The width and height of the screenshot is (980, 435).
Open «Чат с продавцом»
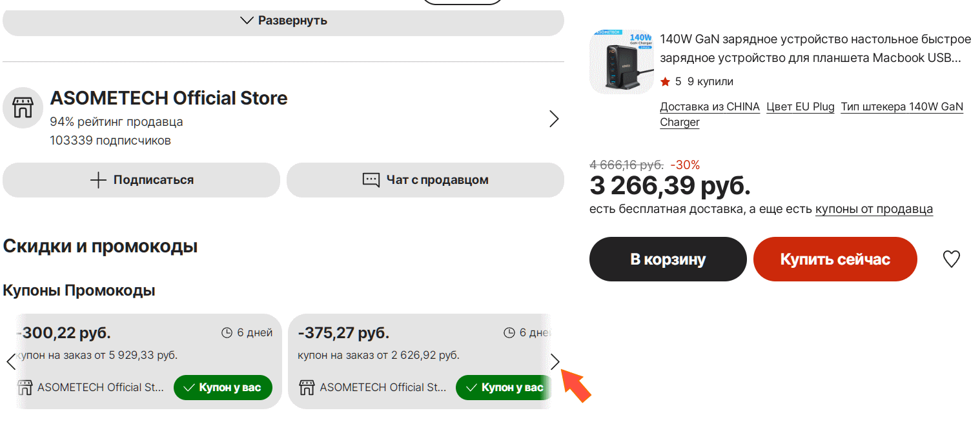coord(425,180)
